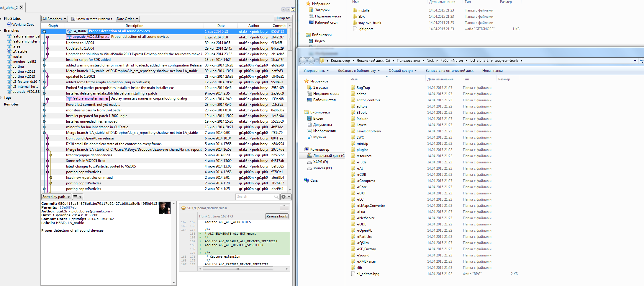Click the modified-file icon beside SDK/OpenAL/Include/alc.h

point(183,208)
